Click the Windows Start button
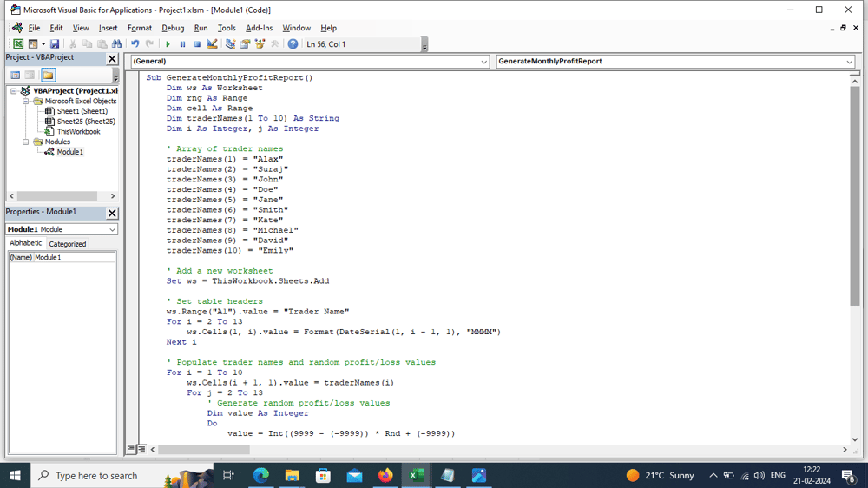The width and height of the screenshot is (868, 488). pos(16,475)
